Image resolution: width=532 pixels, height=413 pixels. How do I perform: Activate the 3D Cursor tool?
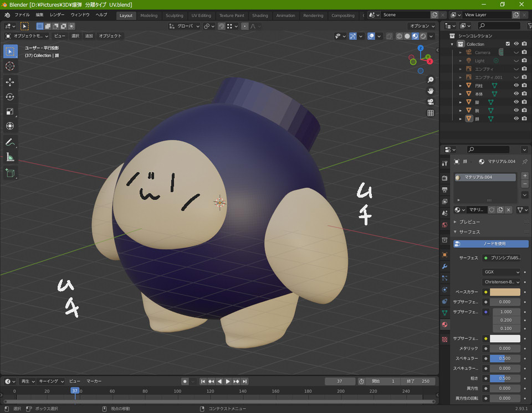10,66
